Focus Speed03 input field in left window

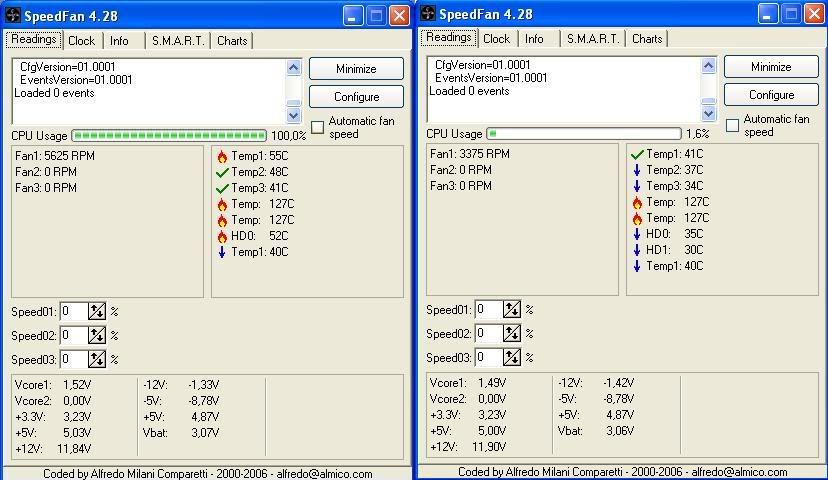pos(73,360)
